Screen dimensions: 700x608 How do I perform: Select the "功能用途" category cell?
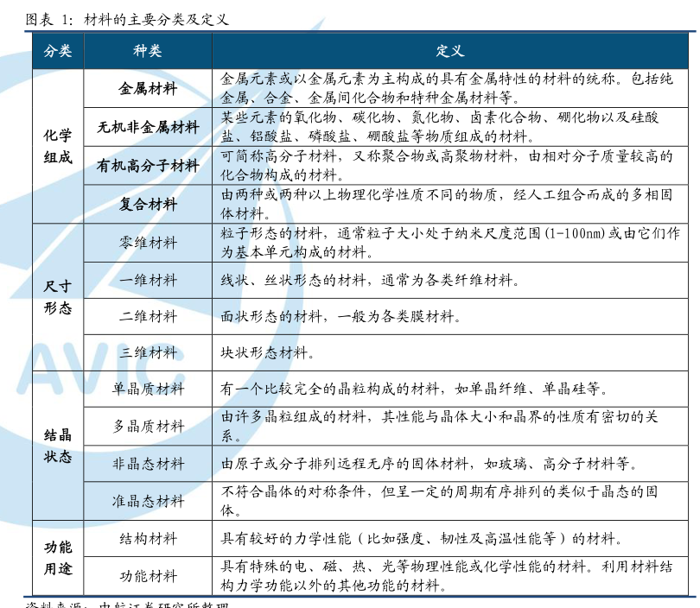(x=58, y=557)
